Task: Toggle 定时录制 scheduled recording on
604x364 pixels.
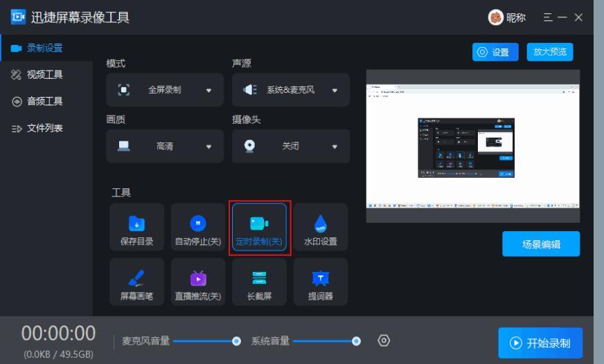Action: 258,228
